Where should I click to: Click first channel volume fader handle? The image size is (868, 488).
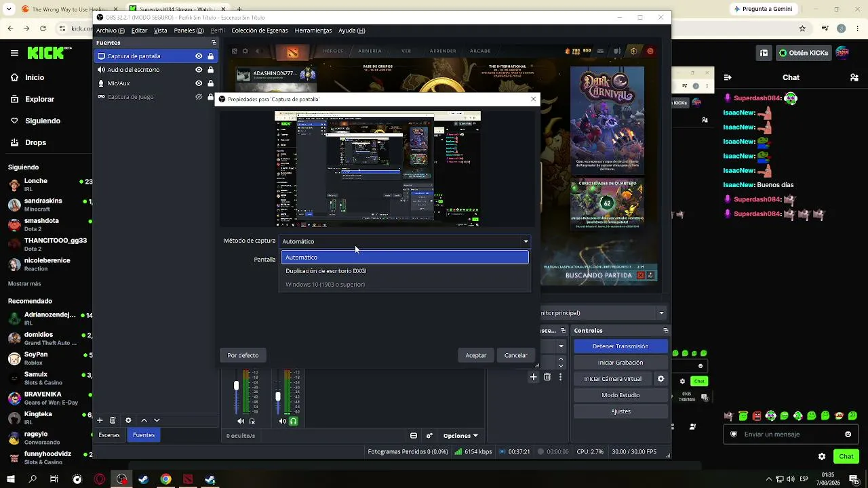pos(236,386)
